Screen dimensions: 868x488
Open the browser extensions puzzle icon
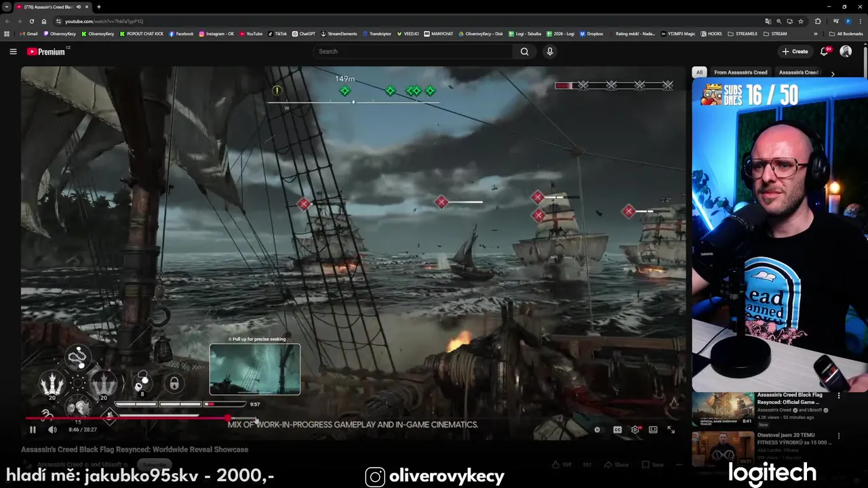click(x=818, y=21)
